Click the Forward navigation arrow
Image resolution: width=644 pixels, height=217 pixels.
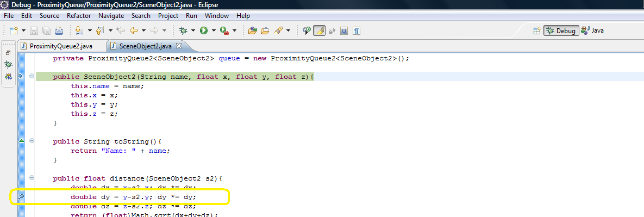click(x=154, y=30)
